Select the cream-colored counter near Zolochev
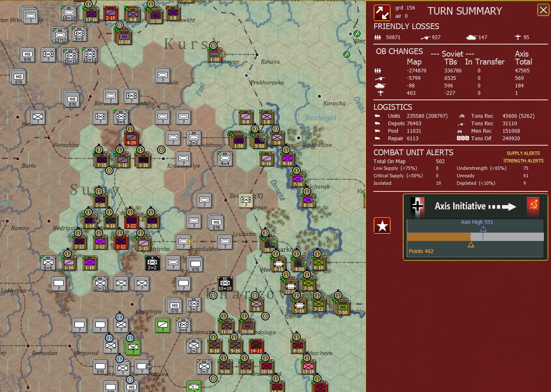551x392 pixels. point(246,200)
